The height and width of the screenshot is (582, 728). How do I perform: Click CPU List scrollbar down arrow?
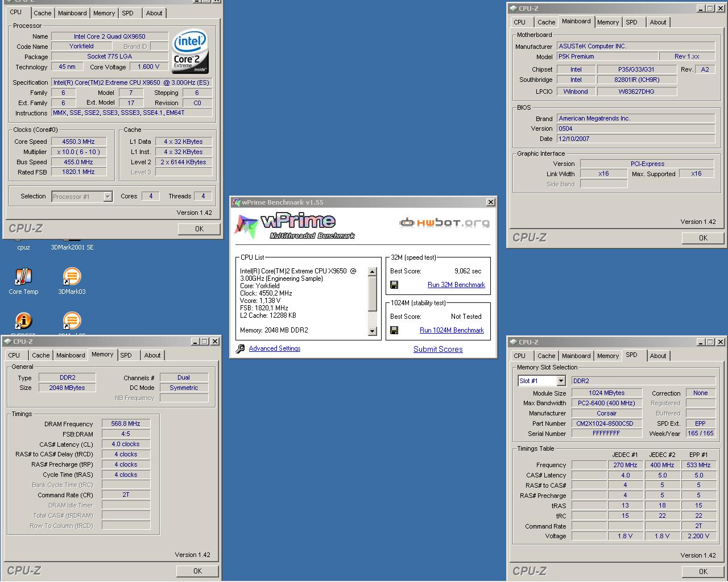[x=373, y=331]
